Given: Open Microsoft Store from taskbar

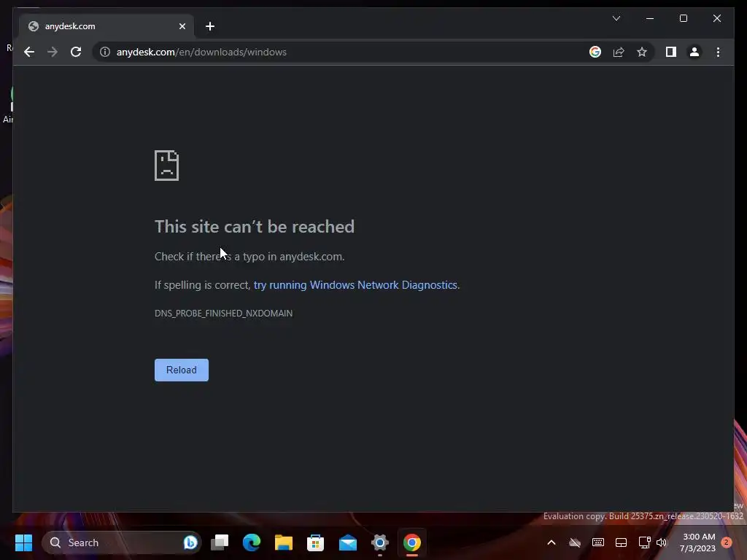Looking at the screenshot, I should point(315,542).
